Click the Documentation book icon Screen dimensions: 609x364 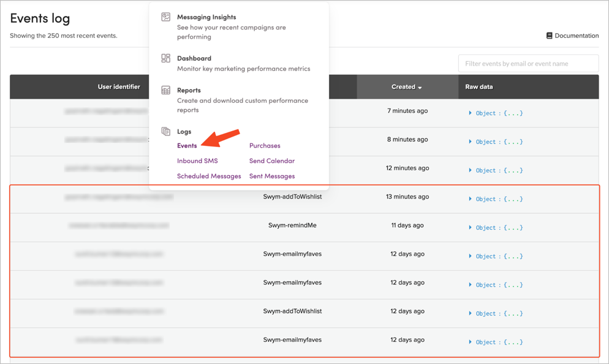549,36
